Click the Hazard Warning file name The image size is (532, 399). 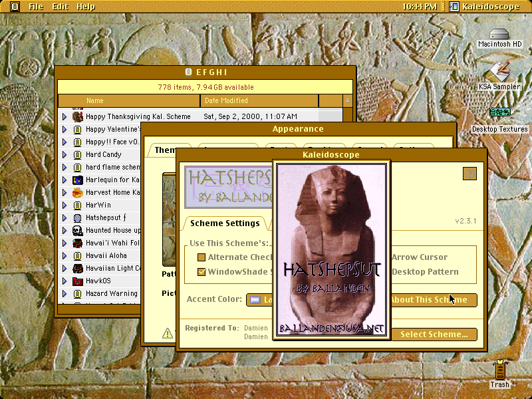[112, 294]
